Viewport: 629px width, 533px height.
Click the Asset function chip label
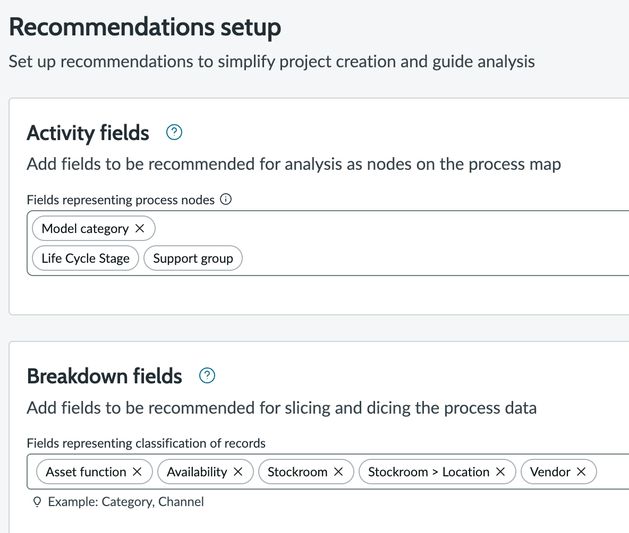click(86, 472)
